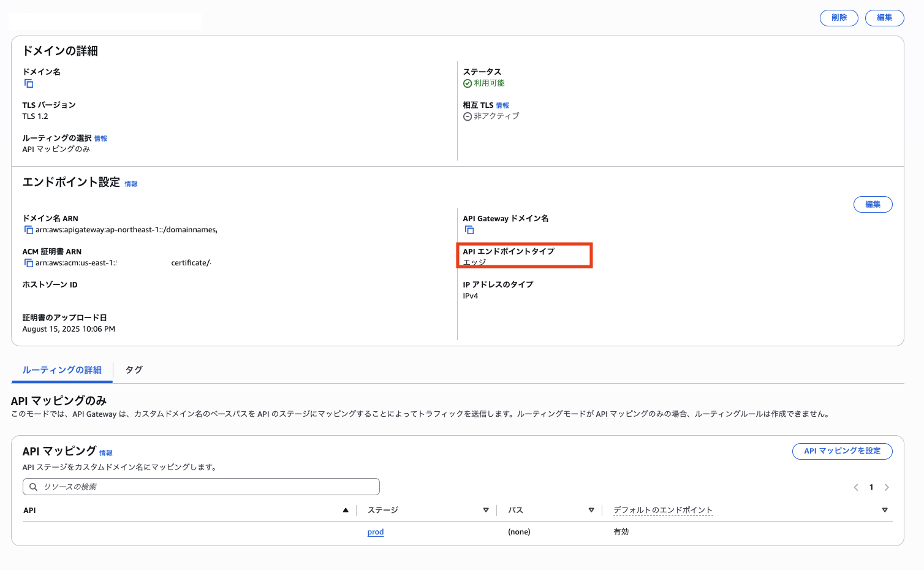Viewport: 924px width, 570px height.
Task: Click the ステージ column header text
Action: coord(383,510)
